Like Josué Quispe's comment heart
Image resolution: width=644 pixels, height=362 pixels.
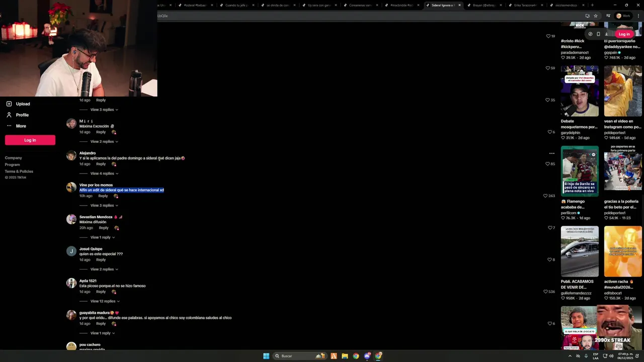pos(550,259)
